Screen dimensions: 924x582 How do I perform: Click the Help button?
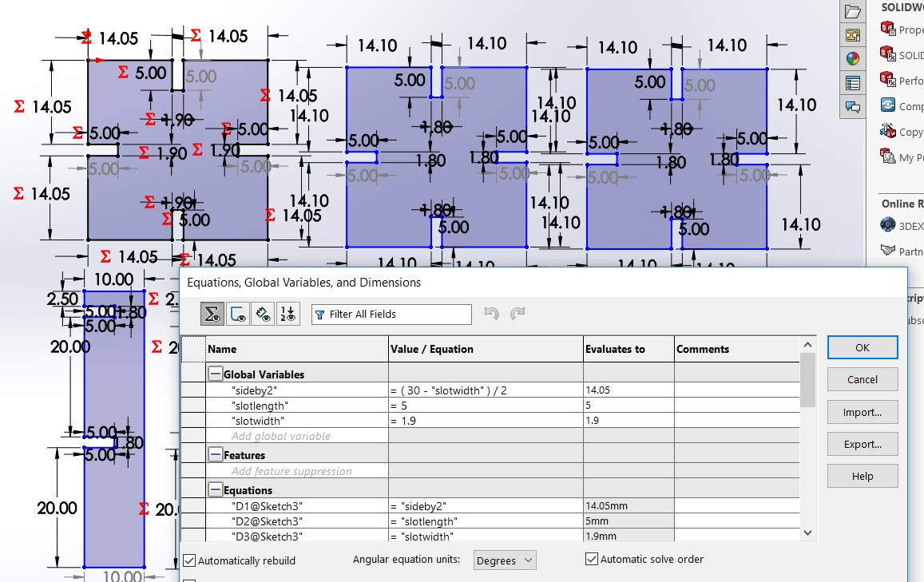pyautogui.click(x=863, y=476)
